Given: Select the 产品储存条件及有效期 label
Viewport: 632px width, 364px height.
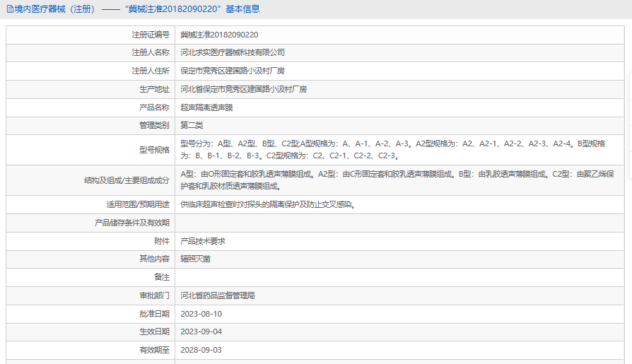Looking at the screenshot, I should (131, 223).
